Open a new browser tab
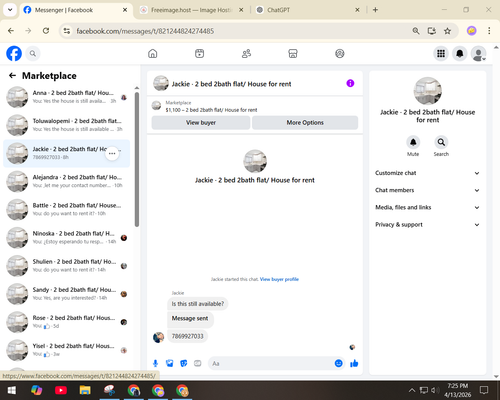 tap(375, 10)
